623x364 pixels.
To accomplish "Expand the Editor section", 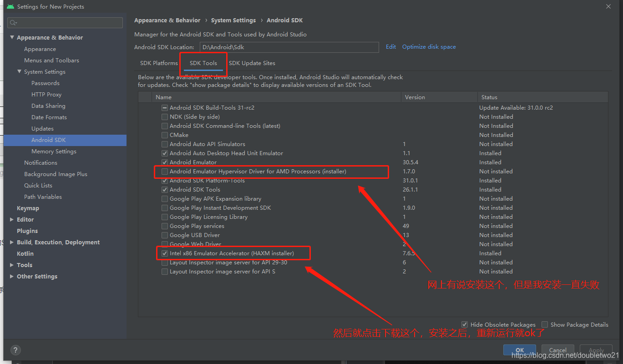I will coord(12,220).
